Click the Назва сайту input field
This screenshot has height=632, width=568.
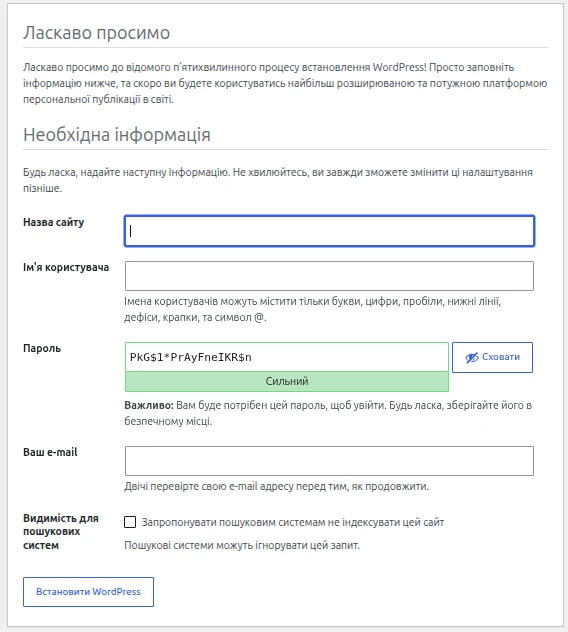[329, 231]
